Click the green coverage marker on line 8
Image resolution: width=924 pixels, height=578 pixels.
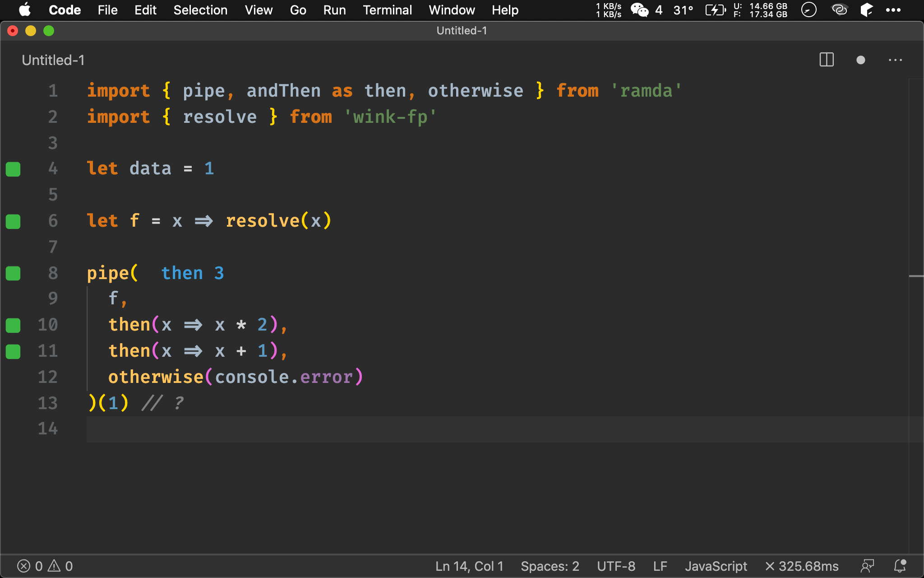(13, 273)
